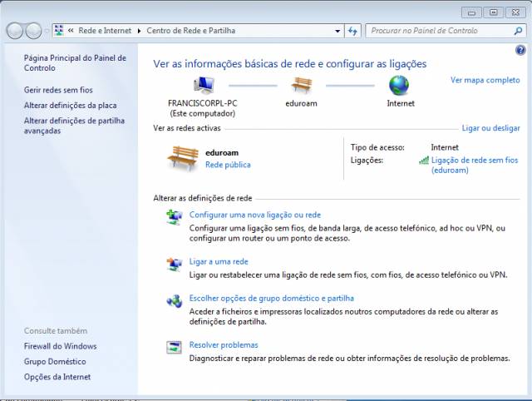Click the Rede pública network type link
This screenshot has width=532, height=401.
click(x=228, y=165)
